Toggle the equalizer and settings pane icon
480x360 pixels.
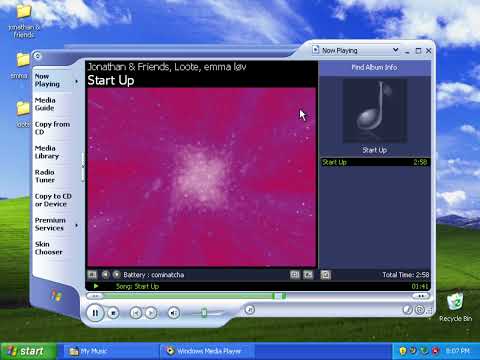[295, 275]
